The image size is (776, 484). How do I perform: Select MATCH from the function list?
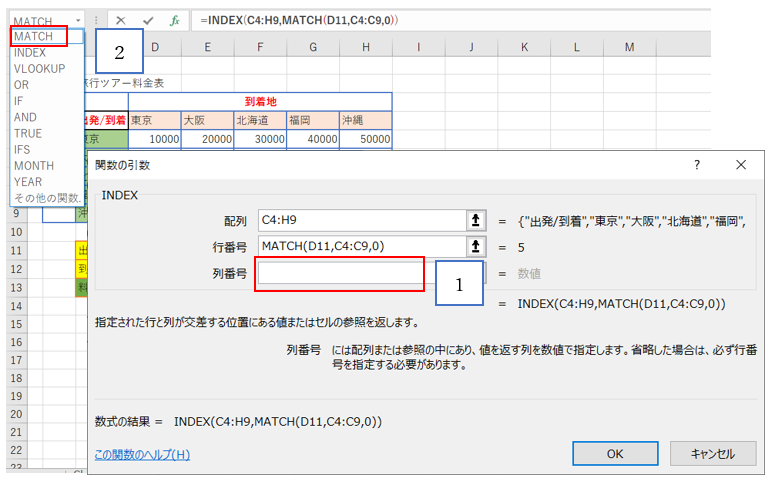pos(34,37)
